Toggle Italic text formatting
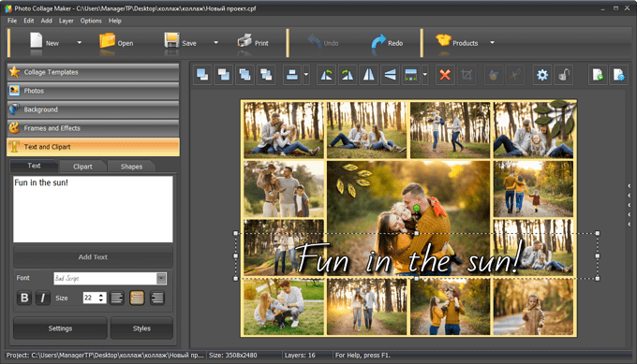The width and height of the screenshot is (637, 364). point(43,298)
